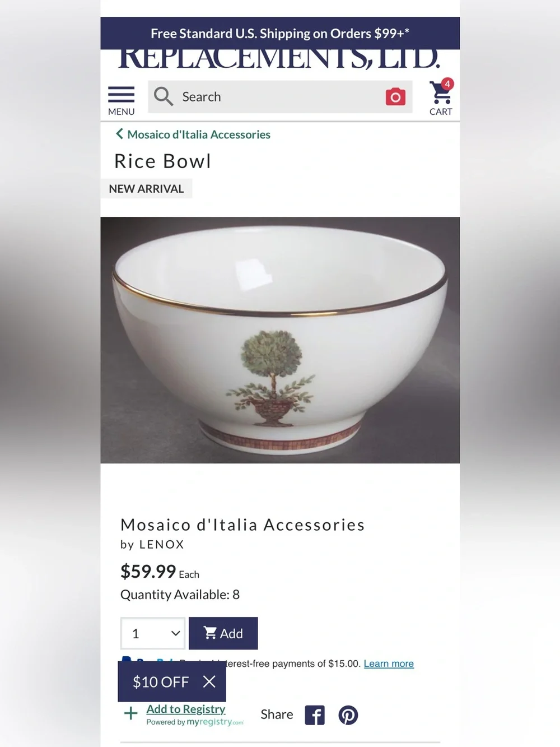Click the magnifying glass search icon
Image resolution: width=560 pixels, height=747 pixels.
(163, 96)
